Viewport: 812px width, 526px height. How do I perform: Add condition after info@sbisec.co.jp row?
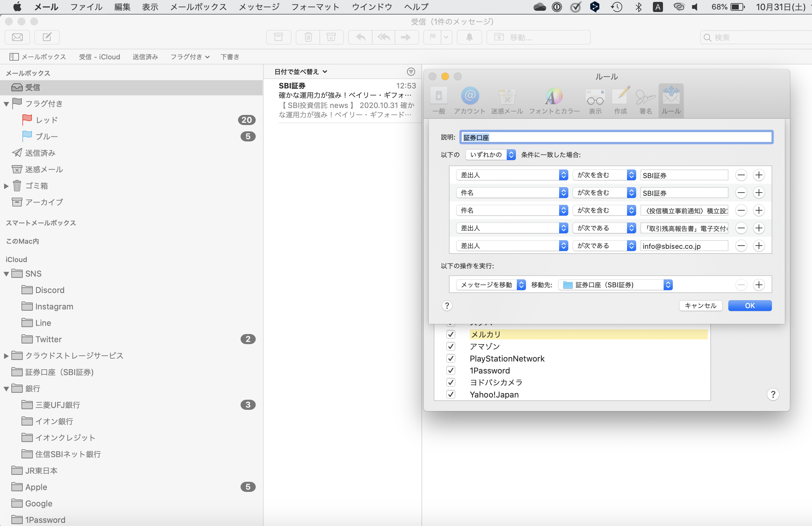759,246
